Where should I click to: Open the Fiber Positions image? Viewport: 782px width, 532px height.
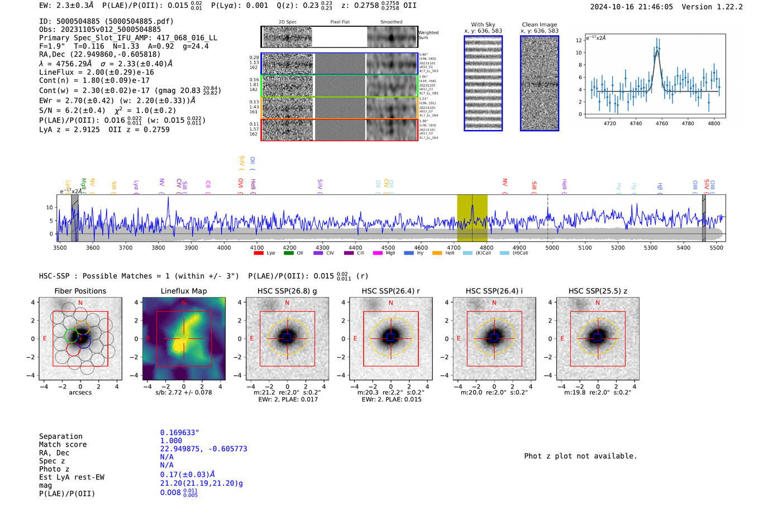80,339
